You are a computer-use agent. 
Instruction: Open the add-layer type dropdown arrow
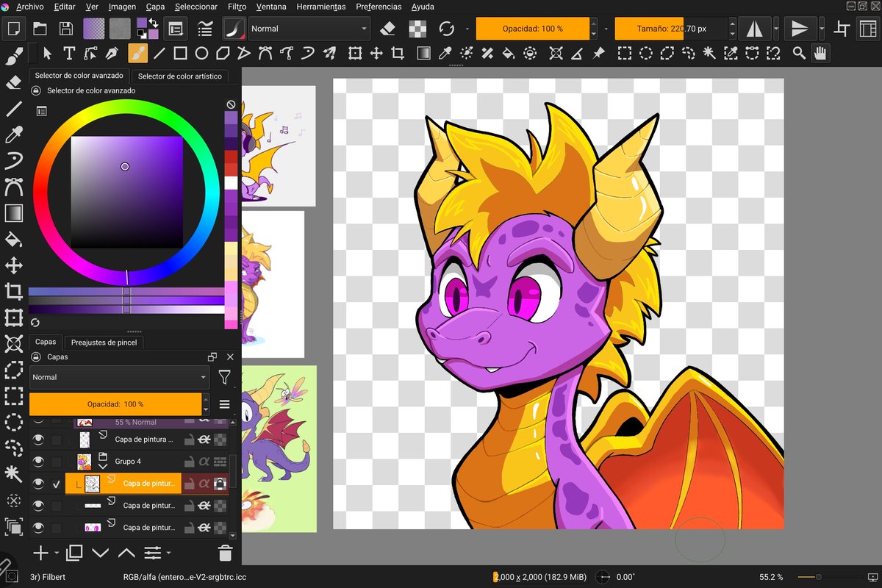[x=55, y=553]
